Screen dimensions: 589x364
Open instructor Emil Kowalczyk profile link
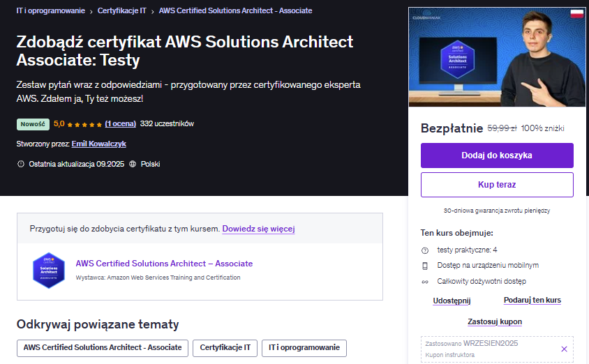coord(98,144)
